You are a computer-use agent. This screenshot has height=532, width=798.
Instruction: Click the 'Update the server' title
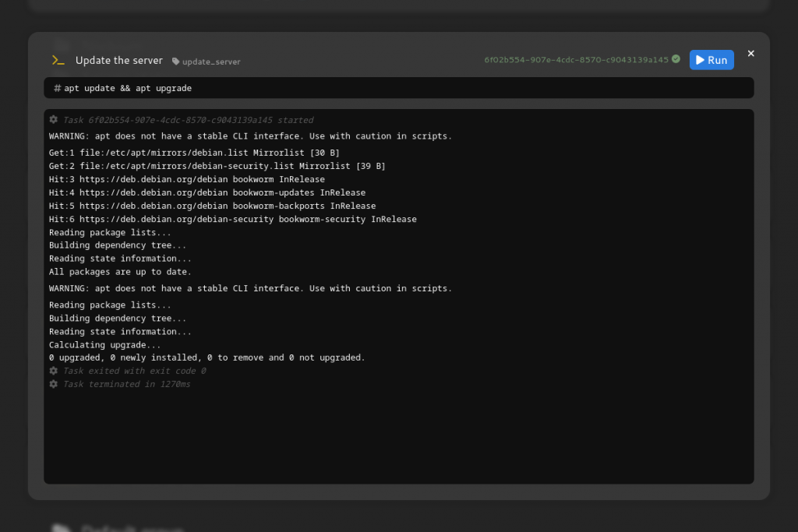[119, 60]
